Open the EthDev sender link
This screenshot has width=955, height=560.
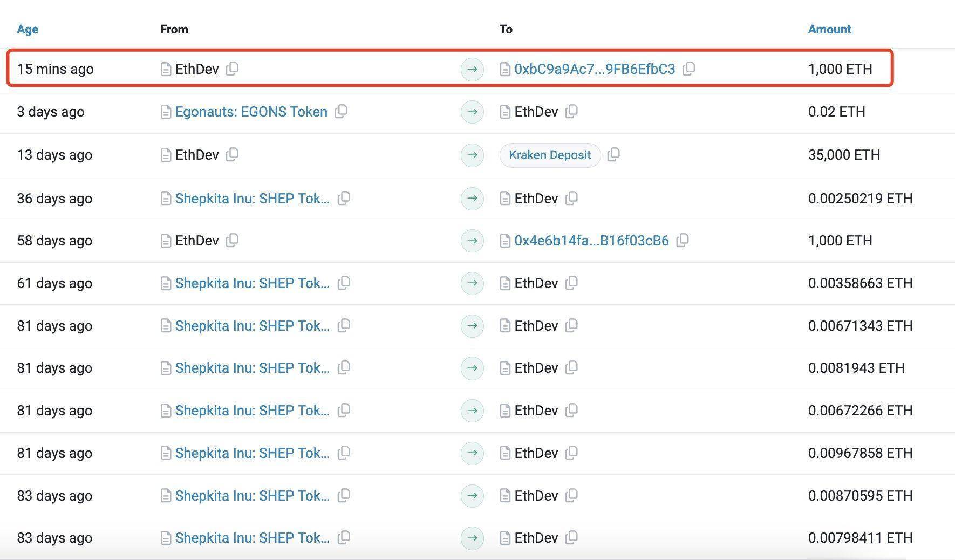(196, 69)
